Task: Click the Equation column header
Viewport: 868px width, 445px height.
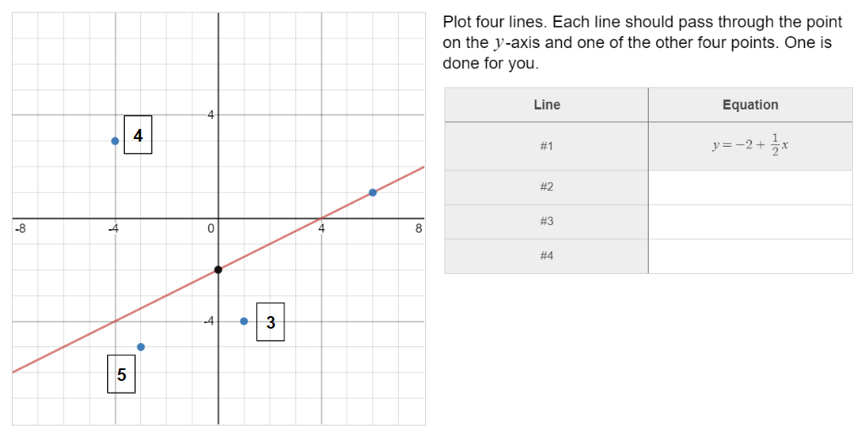Action: 750,105
